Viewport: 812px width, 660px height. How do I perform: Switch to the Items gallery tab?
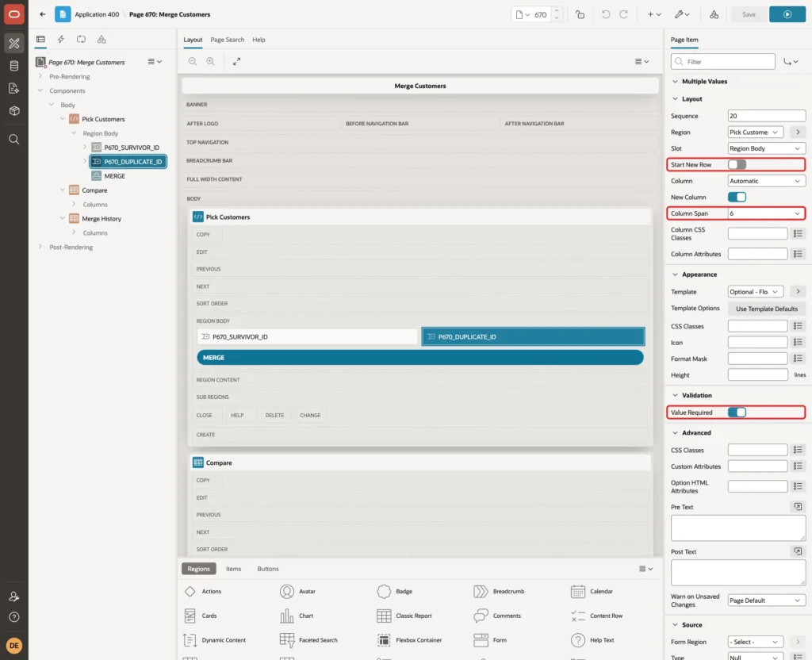(x=234, y=569)
